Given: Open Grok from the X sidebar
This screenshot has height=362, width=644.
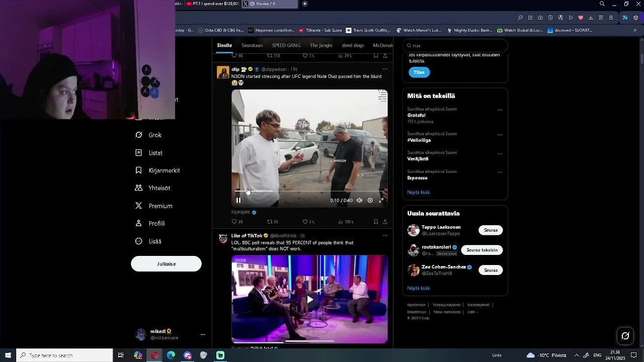Looking at the screenshot, I should coord(148,135).
